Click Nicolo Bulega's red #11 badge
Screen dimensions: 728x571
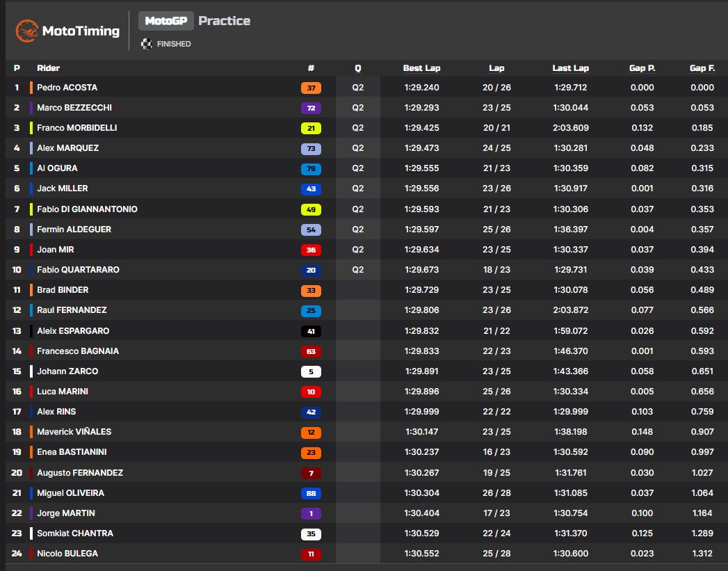311,553
